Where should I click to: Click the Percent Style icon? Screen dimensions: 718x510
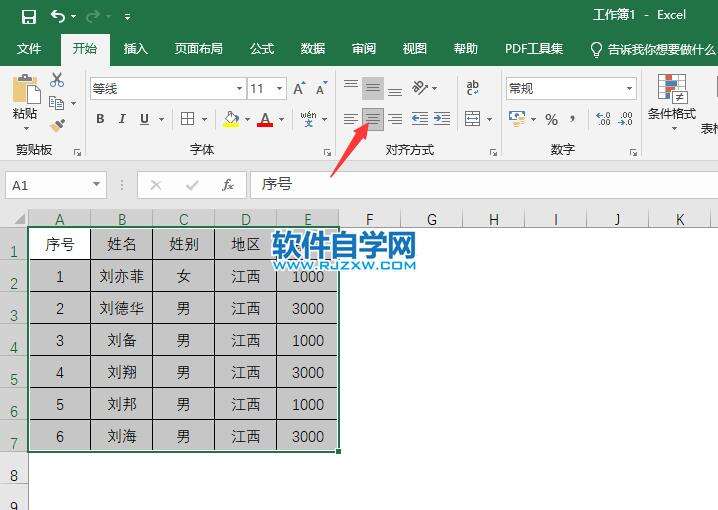tap(551, 119)
